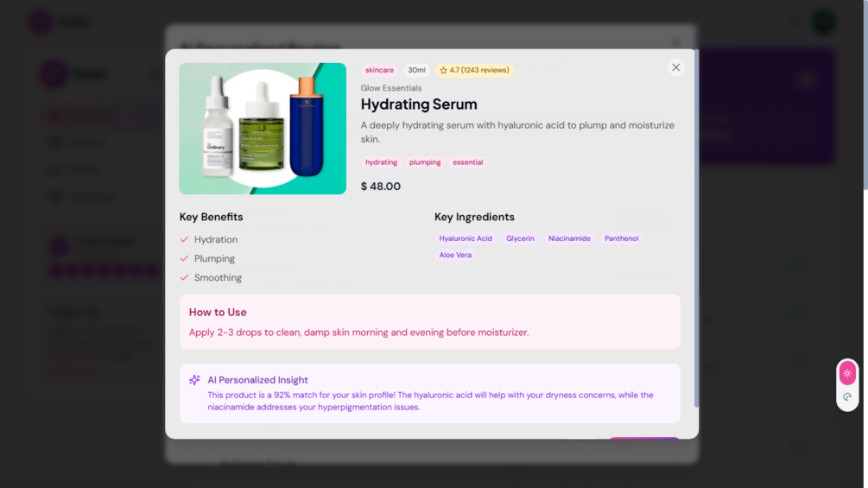This screenshot has height=488, width=868.
Task: Open the 4.7 star reviews rating badge
Action: 474,70
